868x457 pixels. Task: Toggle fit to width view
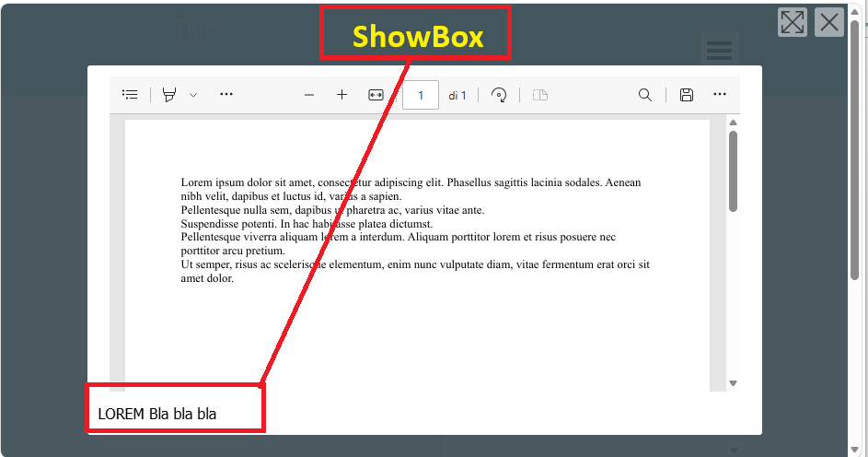pos(376,95)
